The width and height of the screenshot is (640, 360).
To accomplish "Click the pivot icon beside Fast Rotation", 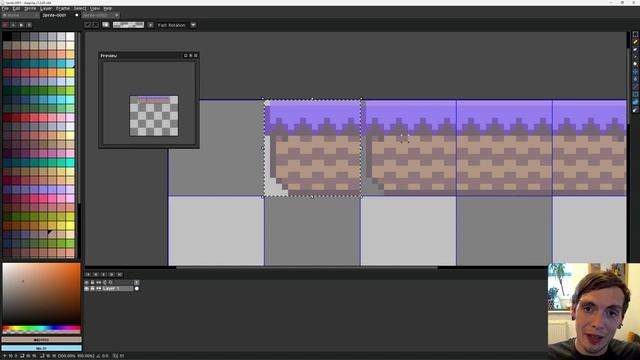I will click(x=150, y=25).
